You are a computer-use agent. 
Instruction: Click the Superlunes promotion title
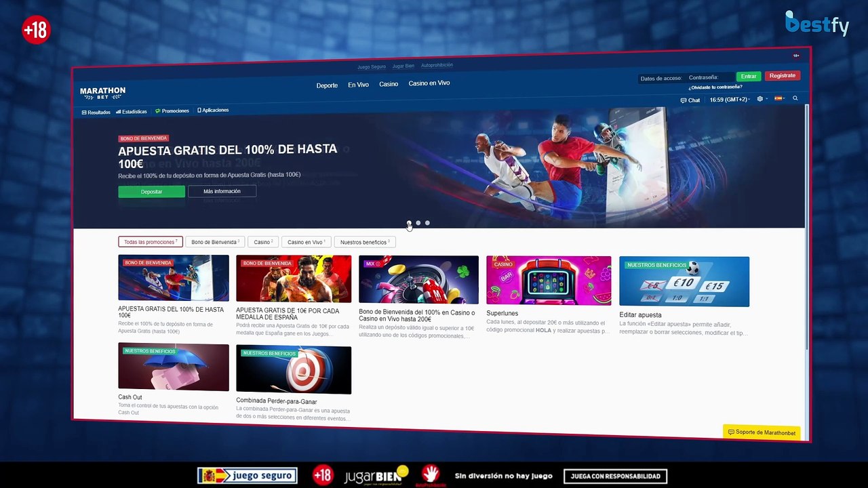click(502, 313)
